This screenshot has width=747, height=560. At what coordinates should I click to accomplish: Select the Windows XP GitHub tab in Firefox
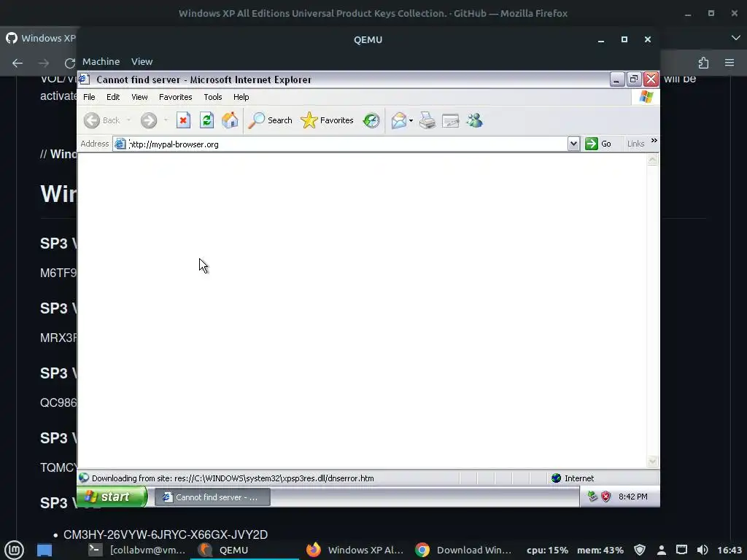click(x=41, y=38)
